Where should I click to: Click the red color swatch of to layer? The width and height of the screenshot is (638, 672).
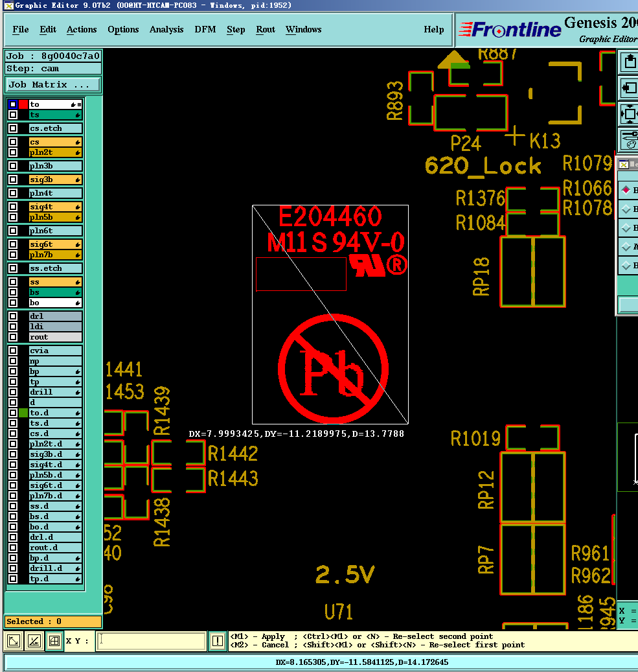[x=23, y=104]
